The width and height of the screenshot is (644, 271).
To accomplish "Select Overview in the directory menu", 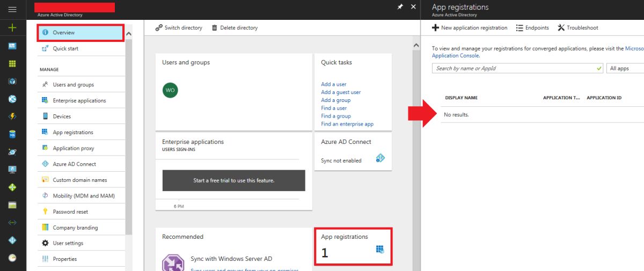I will click(x=80, y=33).
